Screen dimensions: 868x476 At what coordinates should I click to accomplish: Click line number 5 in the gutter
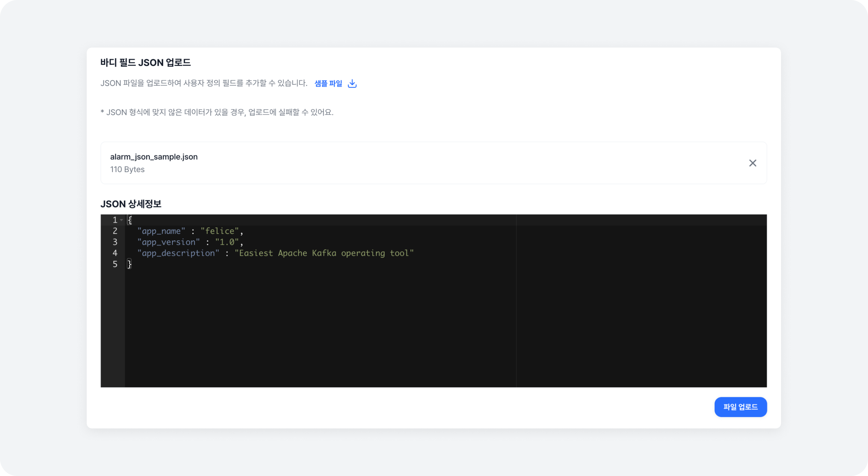coord(115,264)
